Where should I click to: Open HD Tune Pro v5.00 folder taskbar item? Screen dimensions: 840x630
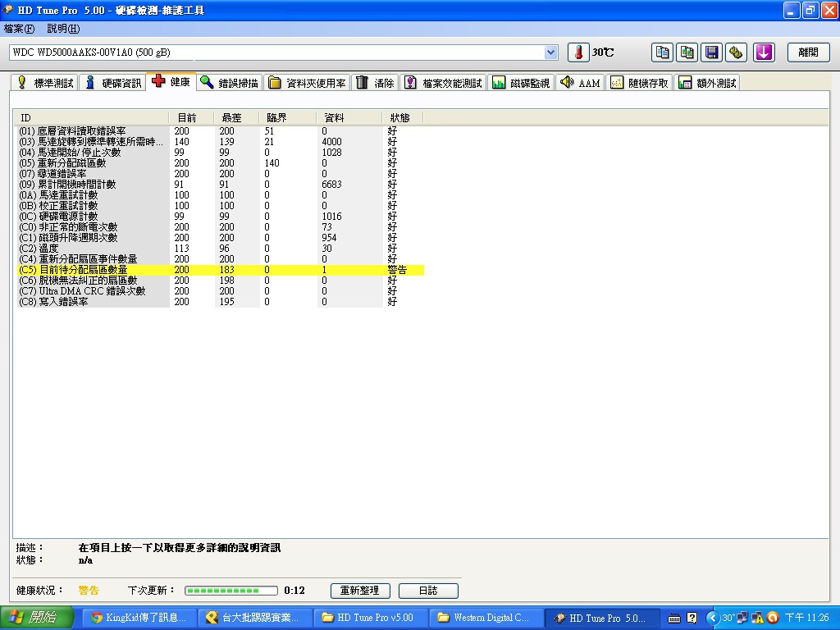(370, 618)
